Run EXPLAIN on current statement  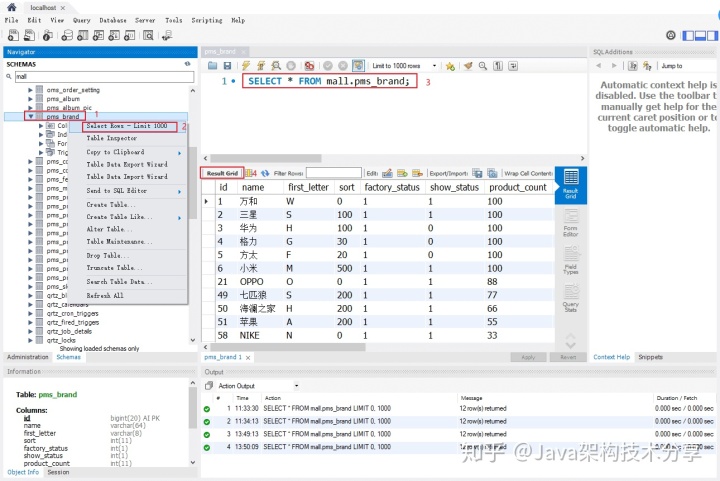point(276,66)
